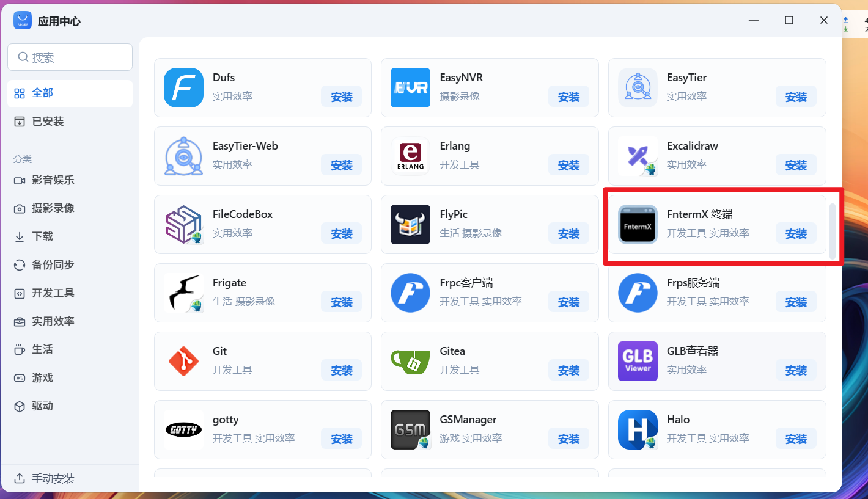
Task: Open the GLB Viewer app icon
Action: pyautogui.click(x=638, y=361)
